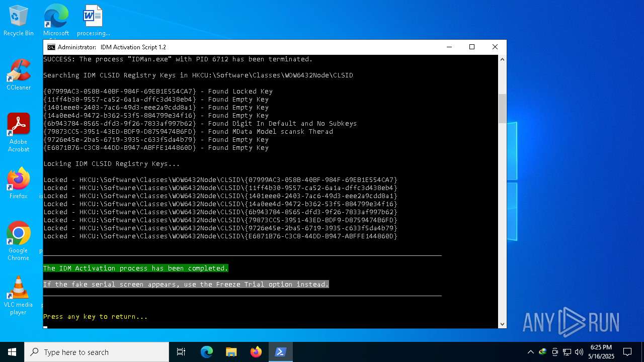Screen dimensions: 644x362
Task: Open the volume control tray icon
Action: [x=579, y=352]
